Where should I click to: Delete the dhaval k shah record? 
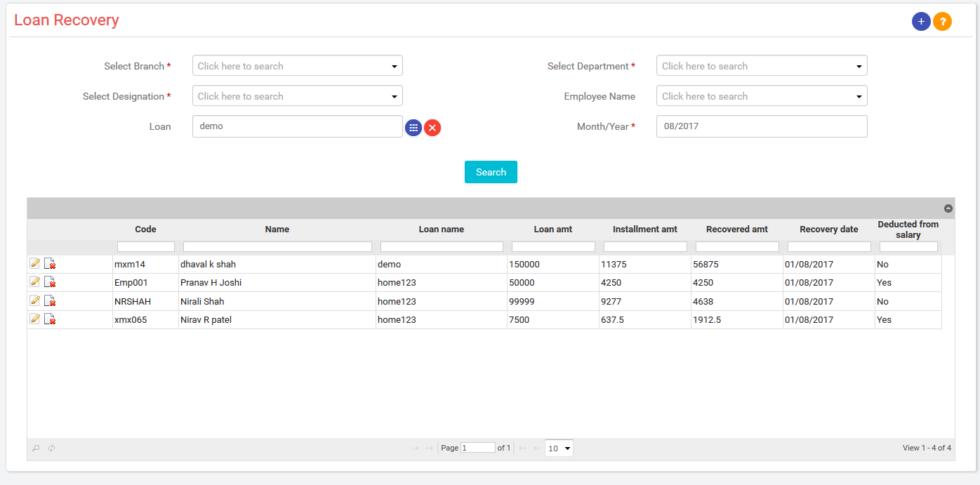[50, 264]
